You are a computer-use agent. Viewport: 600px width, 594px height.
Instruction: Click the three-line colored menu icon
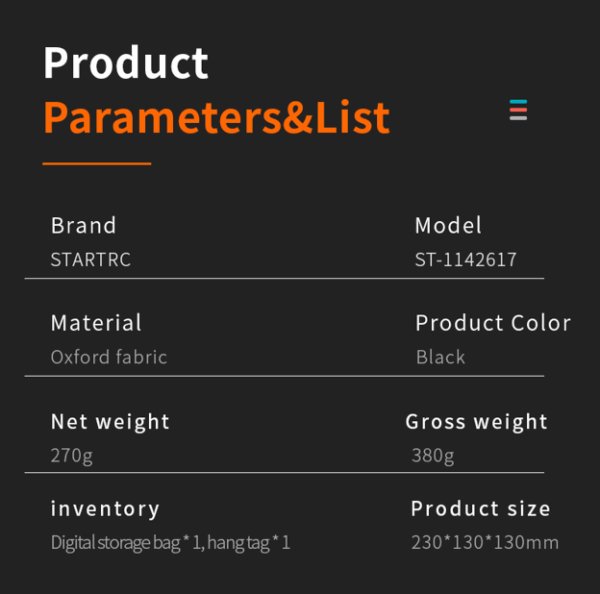coord(518,110)
